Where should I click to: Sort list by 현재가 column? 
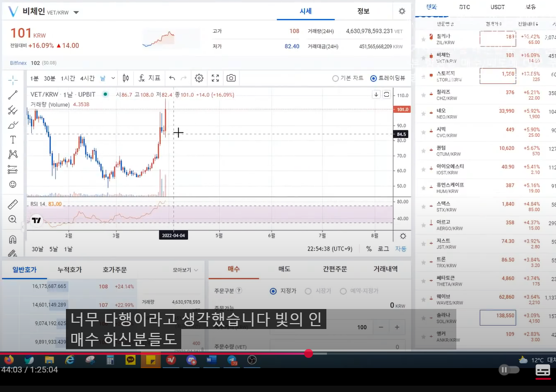pyautogui.click(x=493, y=24)
